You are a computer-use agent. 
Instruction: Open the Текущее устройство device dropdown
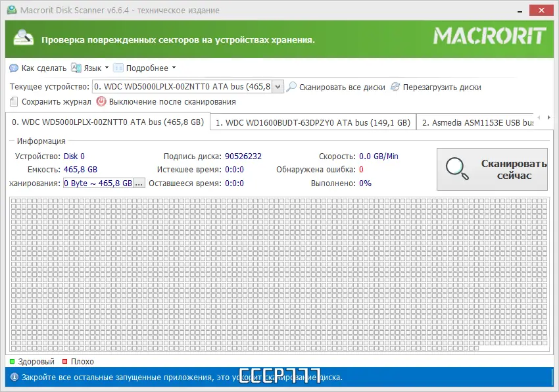278,86
